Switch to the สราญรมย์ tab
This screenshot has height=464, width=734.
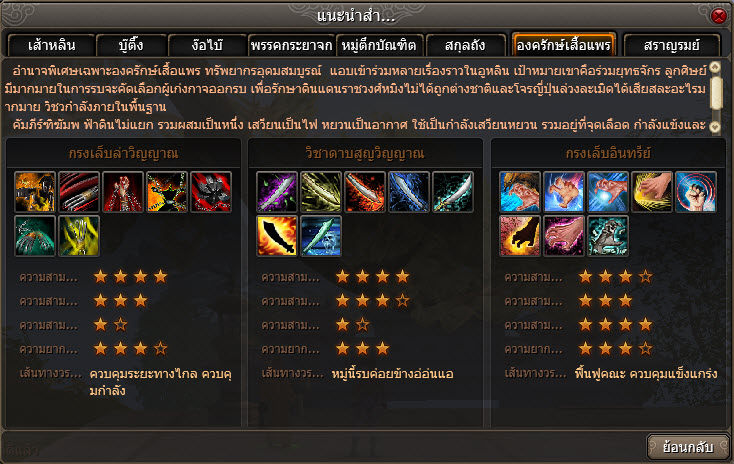671,45
